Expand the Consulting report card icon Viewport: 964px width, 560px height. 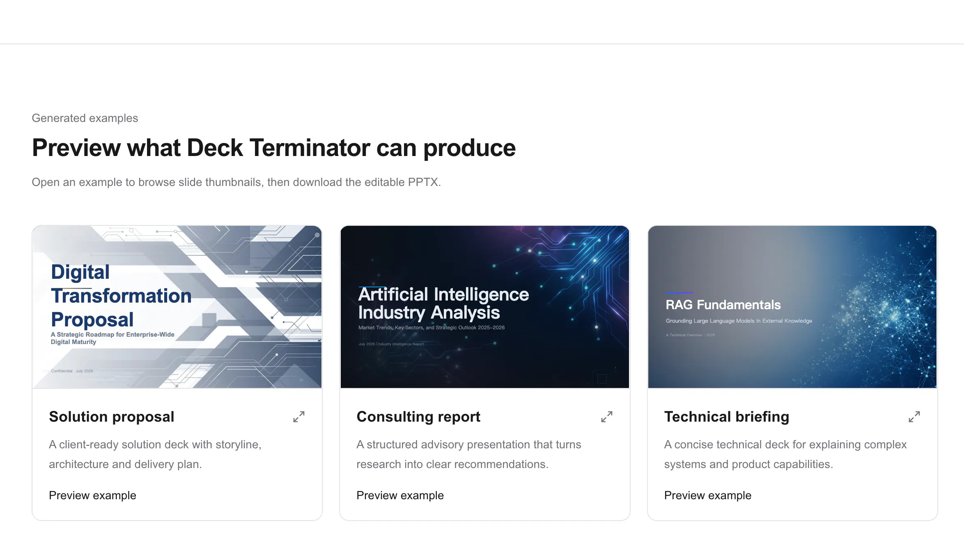tap(607, 417)
